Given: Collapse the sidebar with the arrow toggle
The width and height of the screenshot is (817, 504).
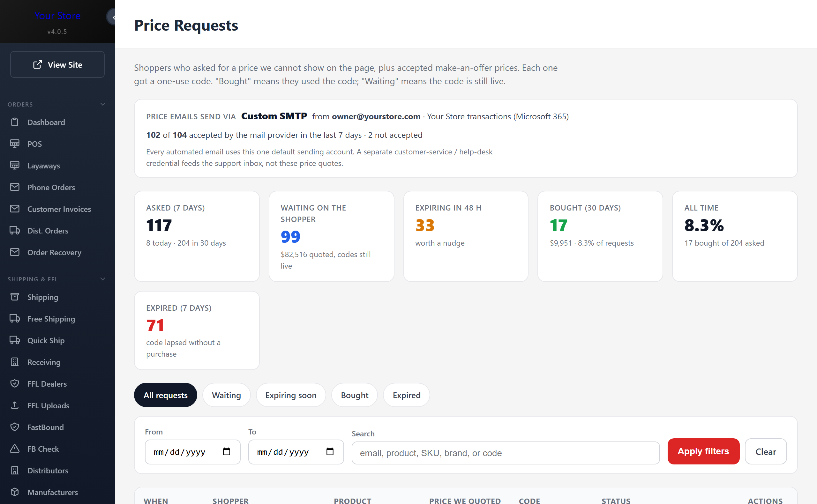Looking at the screenshot, I should click(111, 17).
